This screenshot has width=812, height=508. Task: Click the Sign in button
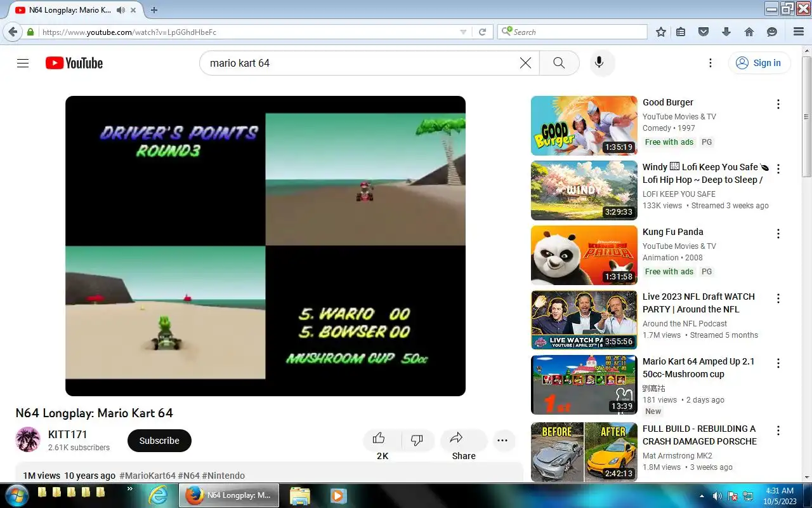pyautogui.click(x=759, y=63)
